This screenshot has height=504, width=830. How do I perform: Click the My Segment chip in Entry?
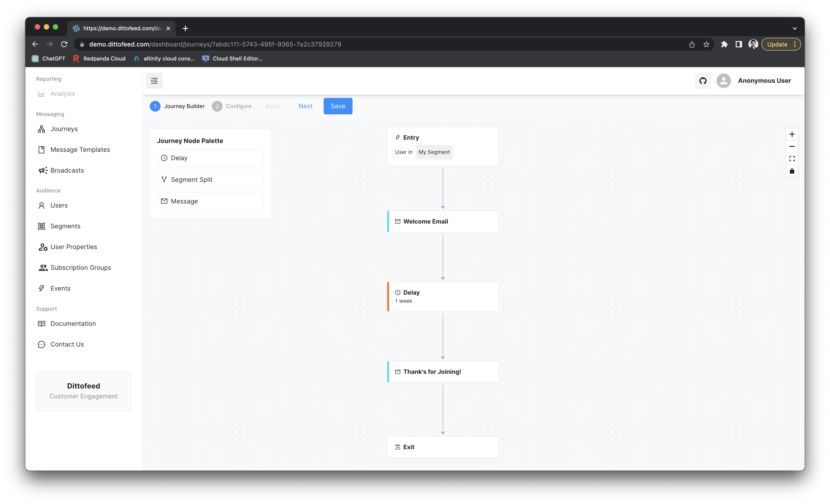[x=434, y=152]
